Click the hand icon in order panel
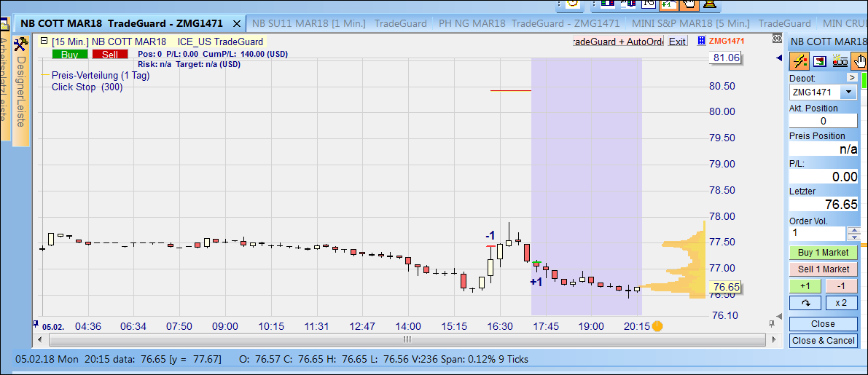Viewport: 868px width, 375px height. click(x=859, y=60)
